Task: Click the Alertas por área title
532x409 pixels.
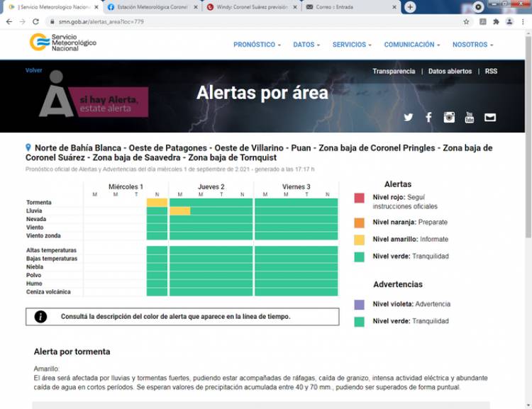Action: point(262,93)
